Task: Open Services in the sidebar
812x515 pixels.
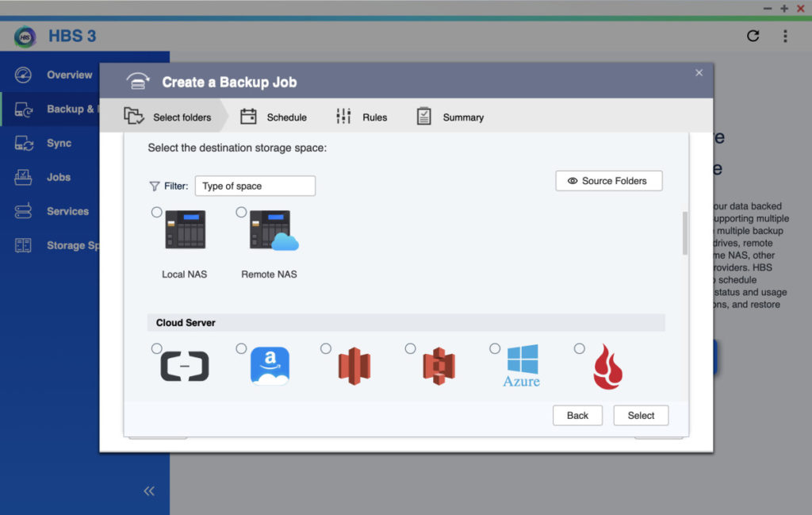Action: pos(67,211)
